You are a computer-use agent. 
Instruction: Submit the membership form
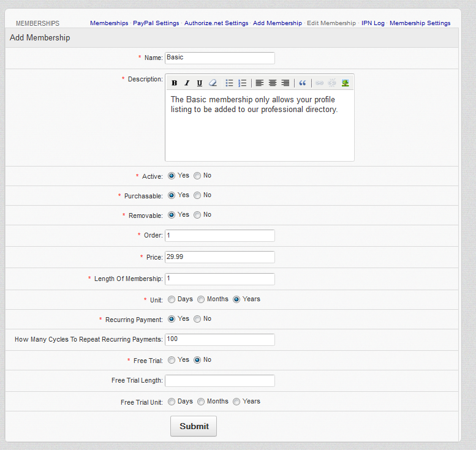(194, 426)
